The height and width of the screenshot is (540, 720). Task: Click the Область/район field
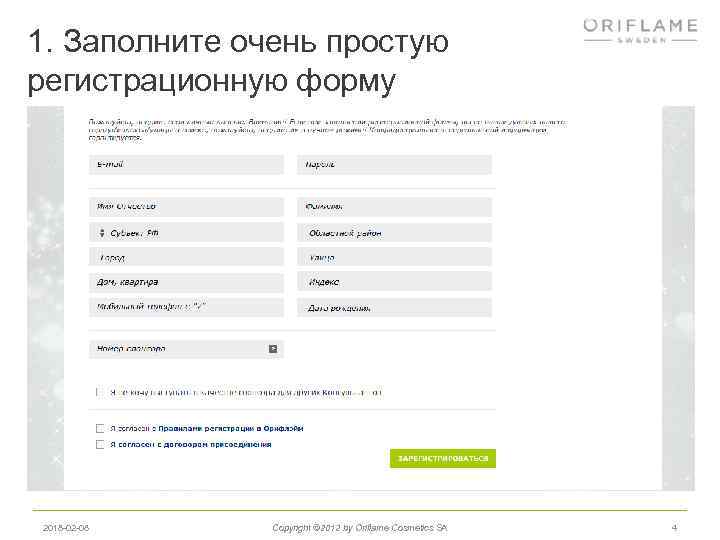[394, 233]
